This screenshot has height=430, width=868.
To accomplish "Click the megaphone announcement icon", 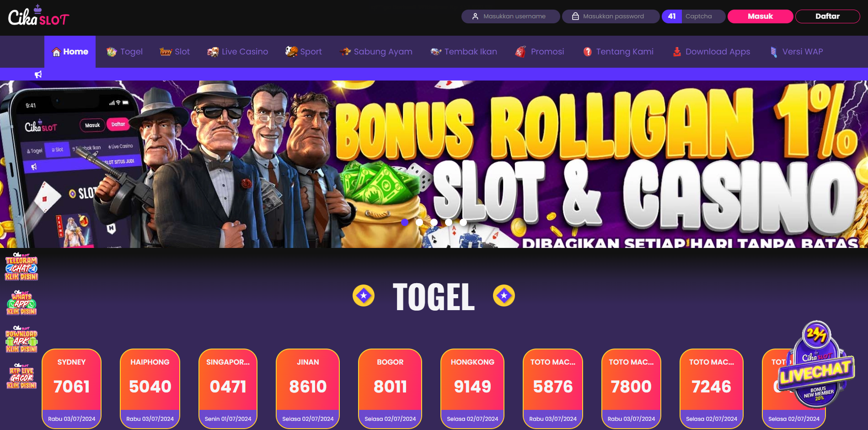I will (38, 74).
